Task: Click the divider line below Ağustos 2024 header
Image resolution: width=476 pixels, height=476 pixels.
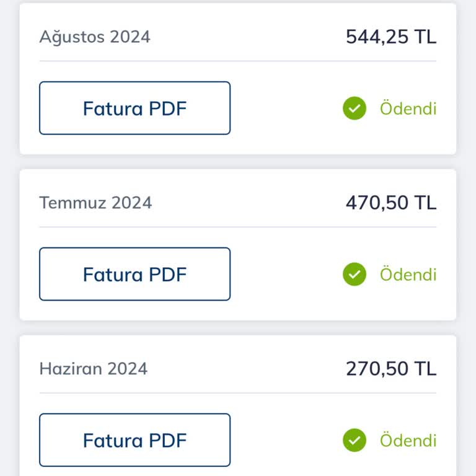Action: [238, 61]
